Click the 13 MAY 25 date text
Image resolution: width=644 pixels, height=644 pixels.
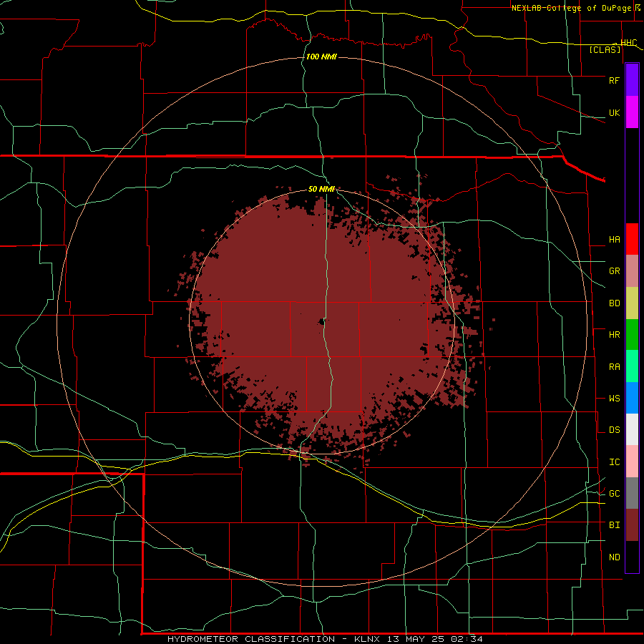tap(415, 639)
